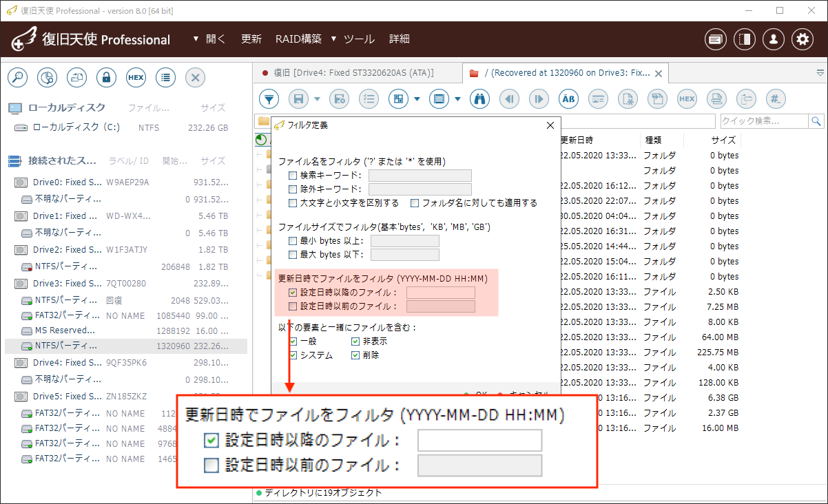Uncheck the 一般 checkbox
Screen dimensions: 828x504
coord(293,342)
